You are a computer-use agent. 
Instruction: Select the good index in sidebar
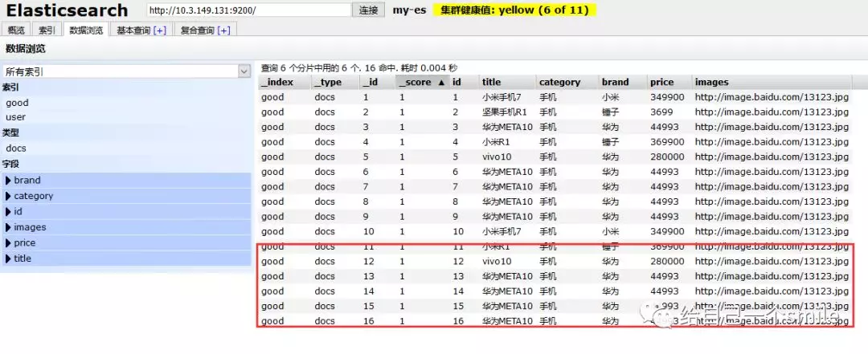pyautogui.click(x=17, y=103)
